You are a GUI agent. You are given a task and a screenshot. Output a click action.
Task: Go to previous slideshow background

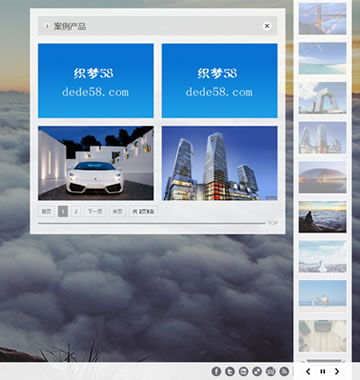click(x=308, y=371)
